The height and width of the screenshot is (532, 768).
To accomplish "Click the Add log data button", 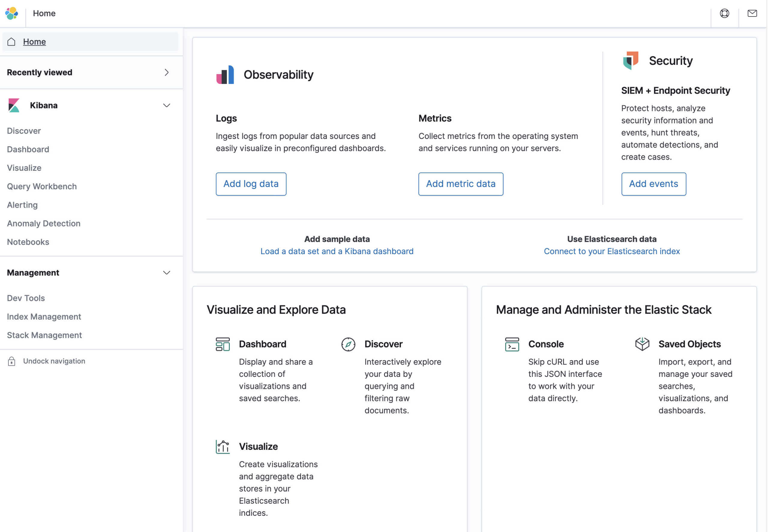I will [x=251, y=184].
